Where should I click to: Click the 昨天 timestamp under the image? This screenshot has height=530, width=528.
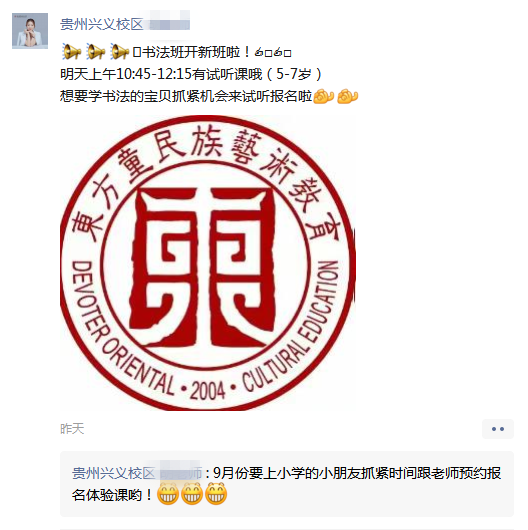click(x=72, y=429)
